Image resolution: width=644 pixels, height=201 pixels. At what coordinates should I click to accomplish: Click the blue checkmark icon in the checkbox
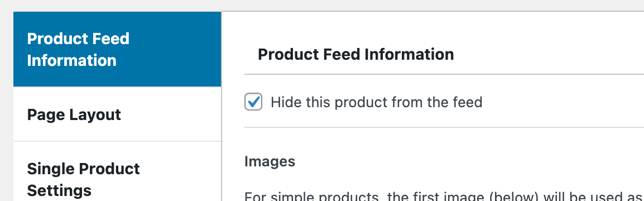(254, 100)
